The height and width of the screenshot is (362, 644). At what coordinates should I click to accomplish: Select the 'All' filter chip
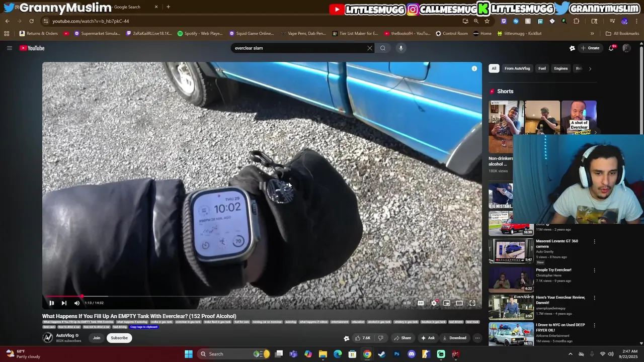(x=494, y=68)
